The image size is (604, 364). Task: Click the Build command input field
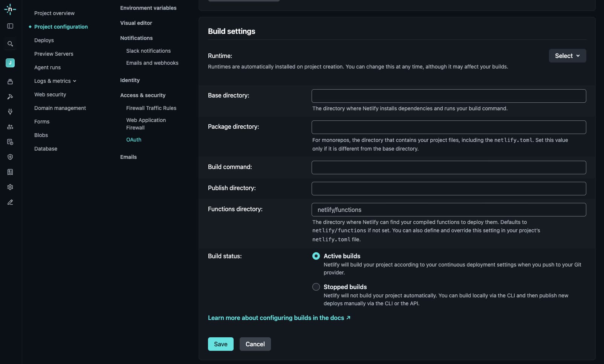click(x=449, y=168)
